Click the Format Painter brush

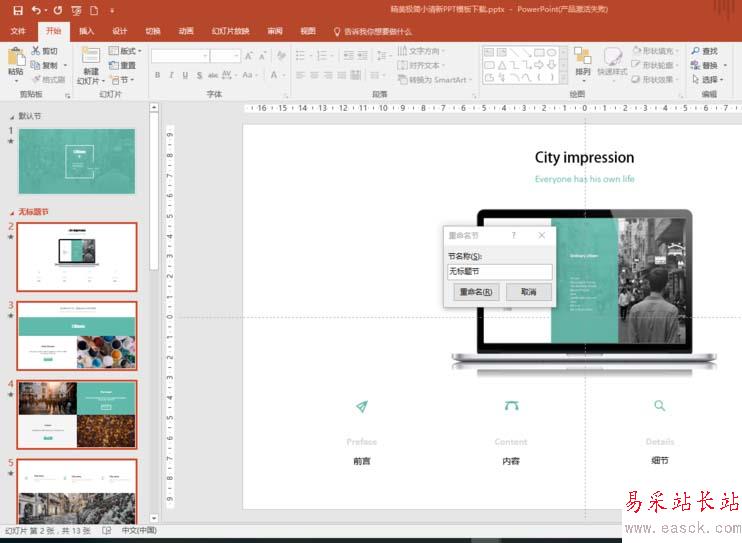point(35,79)
